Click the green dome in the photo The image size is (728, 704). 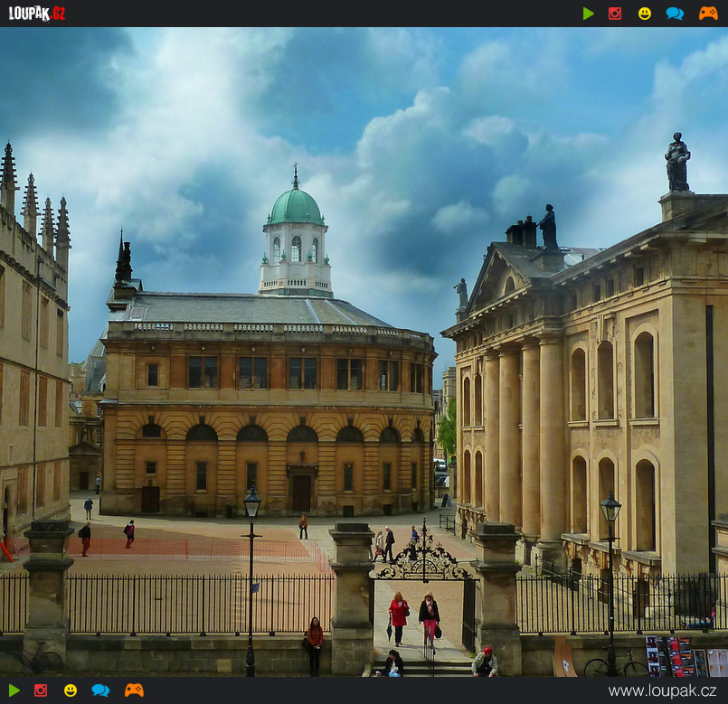click(x=296, y=206)
